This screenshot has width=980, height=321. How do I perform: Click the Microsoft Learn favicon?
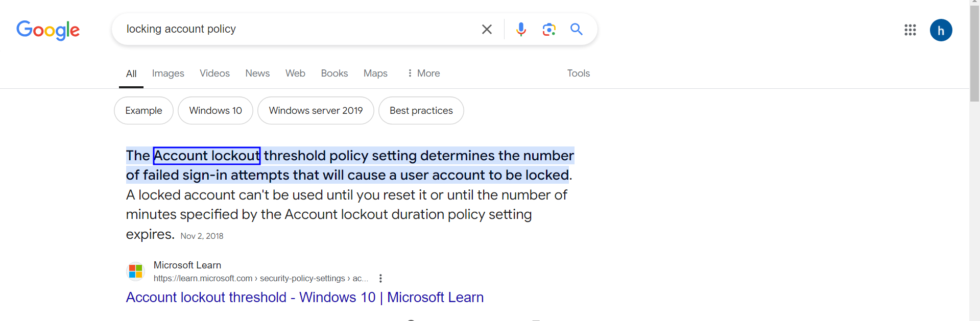[x=136, y=271]
